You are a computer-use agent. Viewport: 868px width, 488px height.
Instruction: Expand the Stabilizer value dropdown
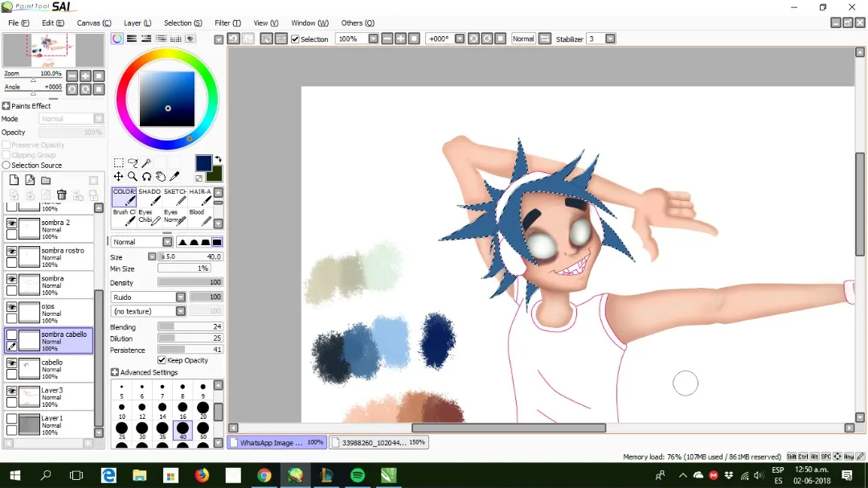(x=610, y=39)
